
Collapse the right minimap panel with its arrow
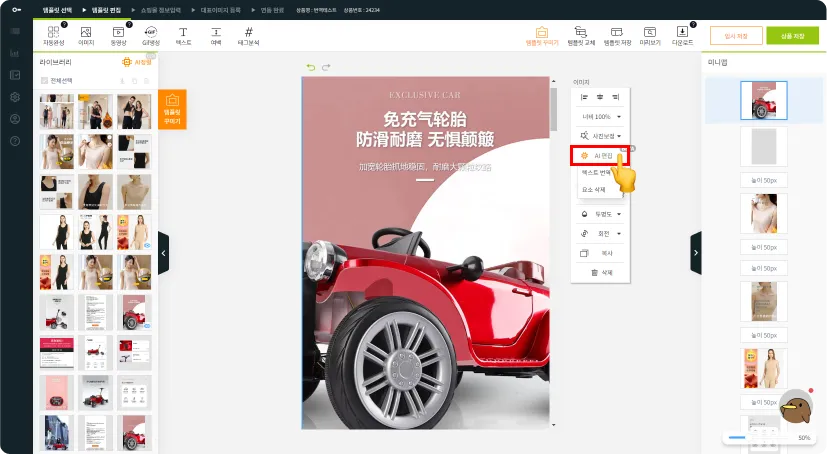point(696,253)
